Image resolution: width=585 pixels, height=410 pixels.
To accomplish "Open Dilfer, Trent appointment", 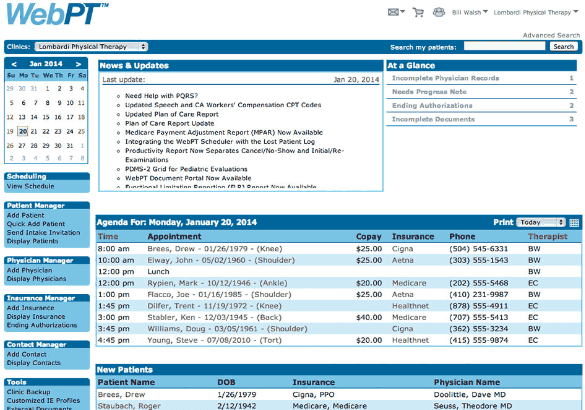I will [x=215, y=306].
